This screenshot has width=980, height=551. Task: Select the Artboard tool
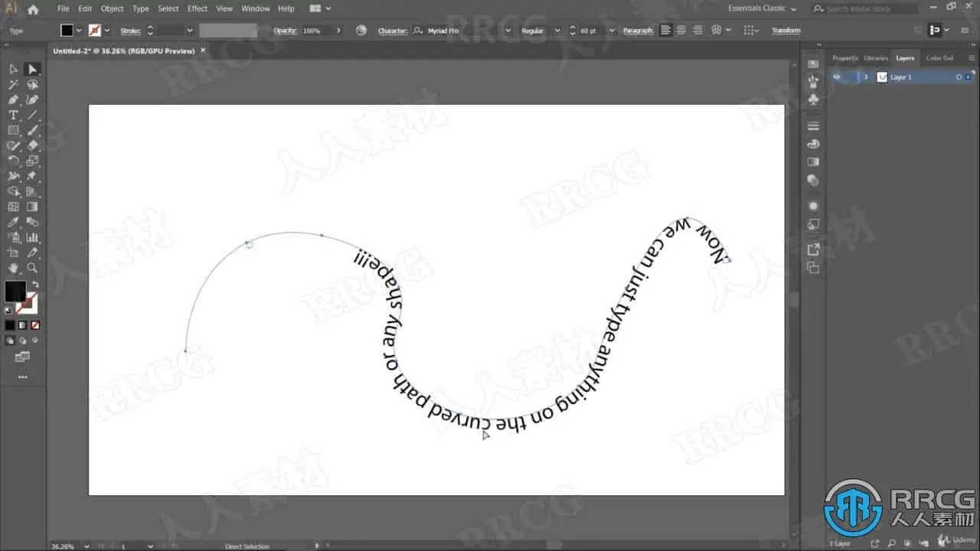(x=14, y=253)
